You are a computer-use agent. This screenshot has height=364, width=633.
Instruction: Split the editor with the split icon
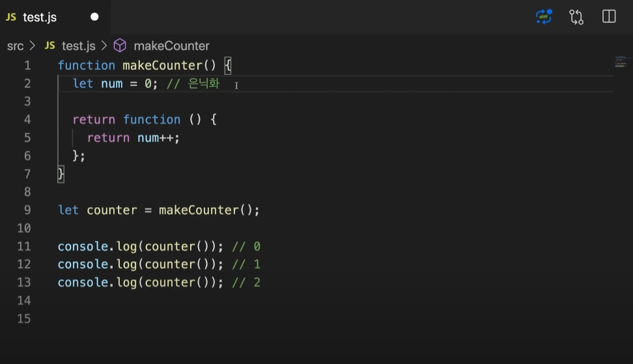coord(609,16)
